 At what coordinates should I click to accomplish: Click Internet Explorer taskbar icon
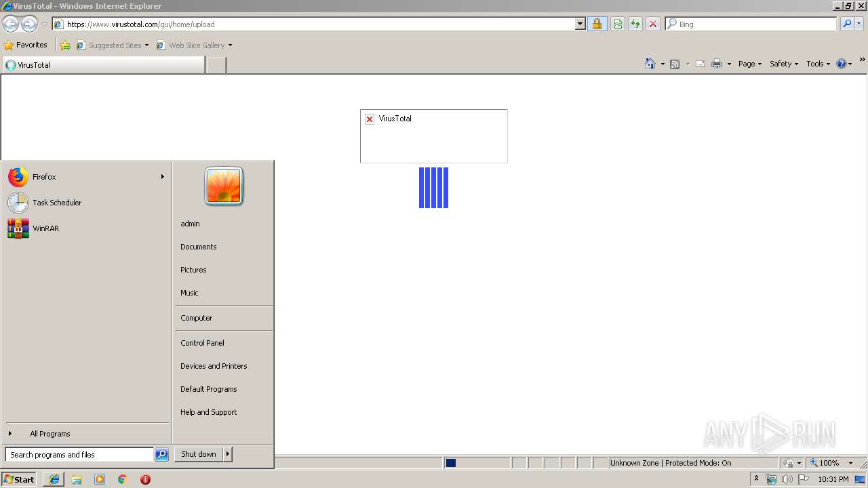coord(54,479)
